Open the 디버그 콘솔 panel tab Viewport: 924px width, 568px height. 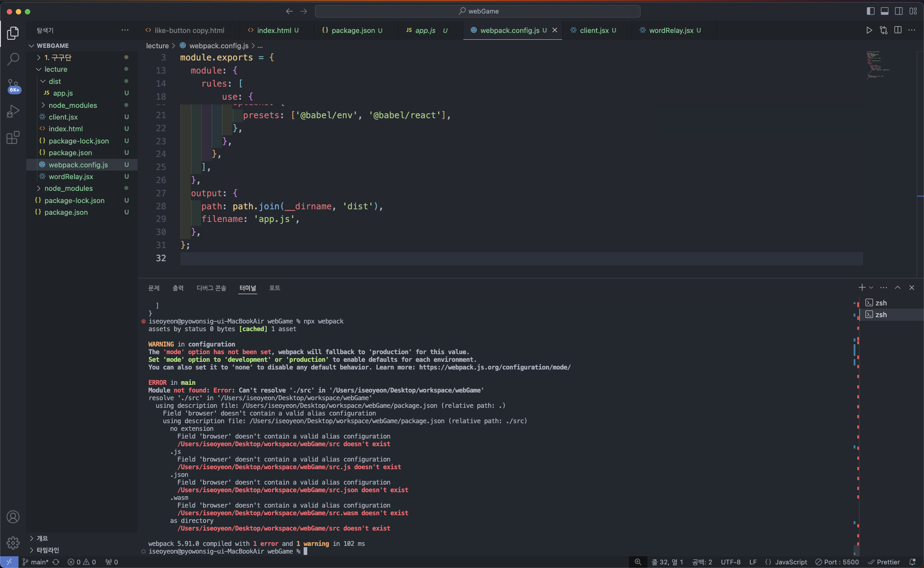point(211,288)
